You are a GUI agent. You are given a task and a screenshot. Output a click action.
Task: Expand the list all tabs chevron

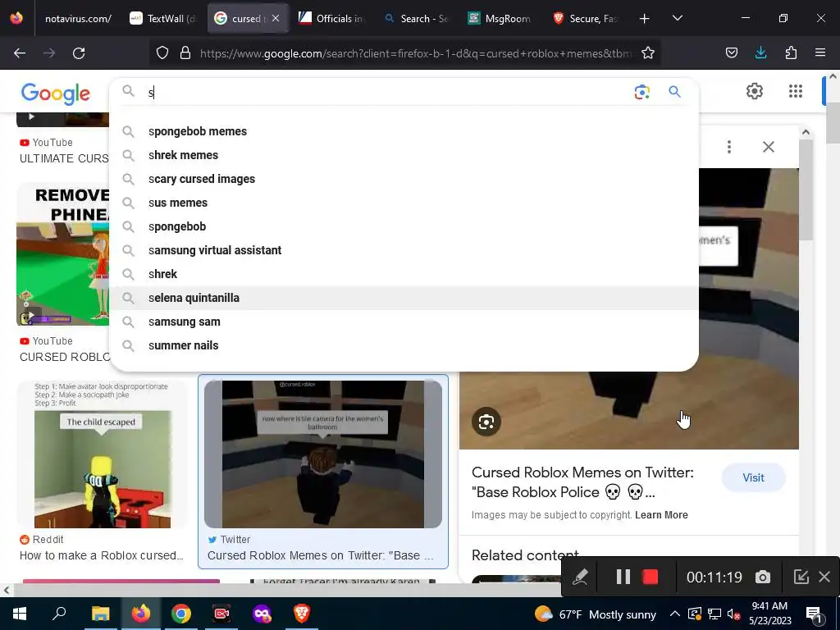click(x=677, y=19)
